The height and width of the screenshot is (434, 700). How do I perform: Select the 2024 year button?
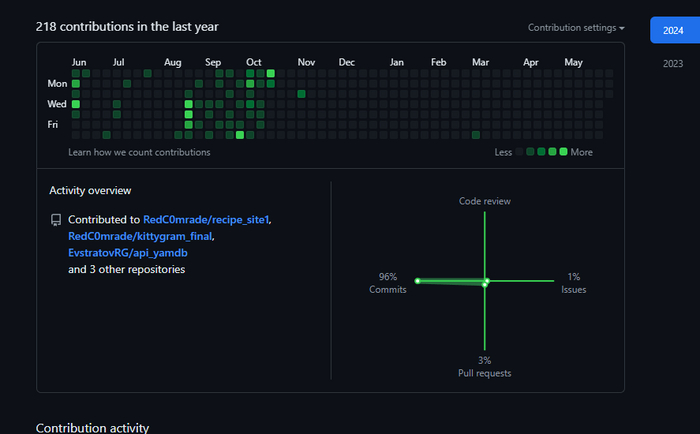pos(674,30)
